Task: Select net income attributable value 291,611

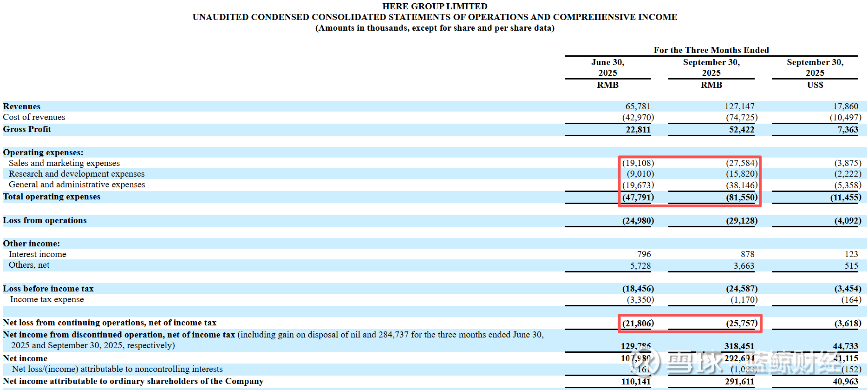Action: point(739,382)
